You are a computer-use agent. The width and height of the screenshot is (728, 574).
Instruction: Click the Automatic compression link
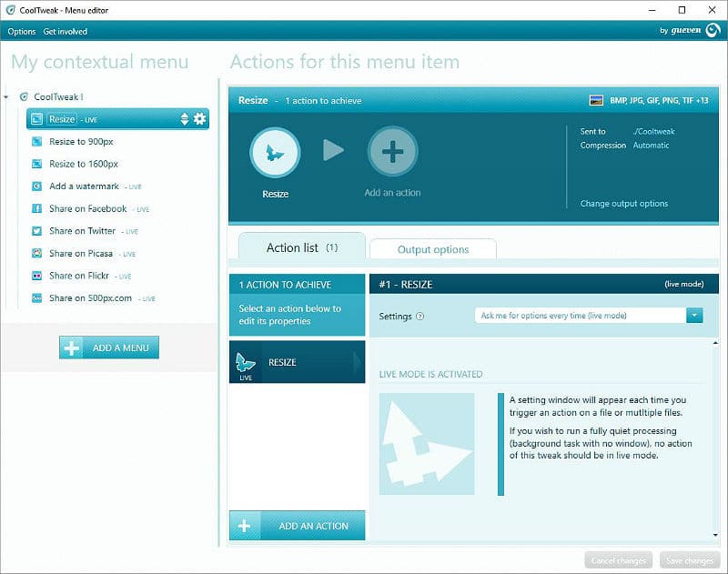pyautogui.click(x=651, y=146)
